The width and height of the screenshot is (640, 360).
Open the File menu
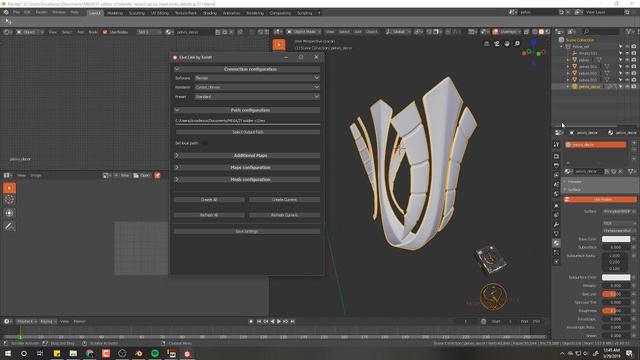click(16, 13)
